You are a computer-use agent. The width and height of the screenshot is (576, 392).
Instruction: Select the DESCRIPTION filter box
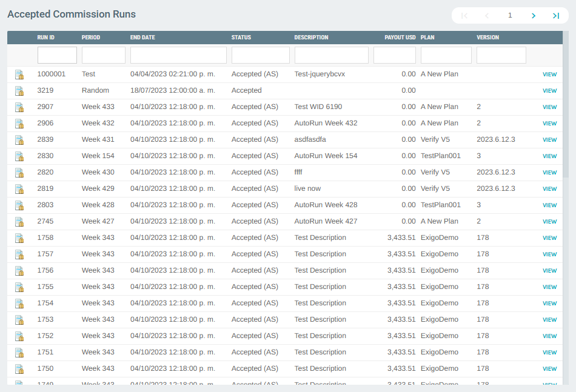[331, 55]
